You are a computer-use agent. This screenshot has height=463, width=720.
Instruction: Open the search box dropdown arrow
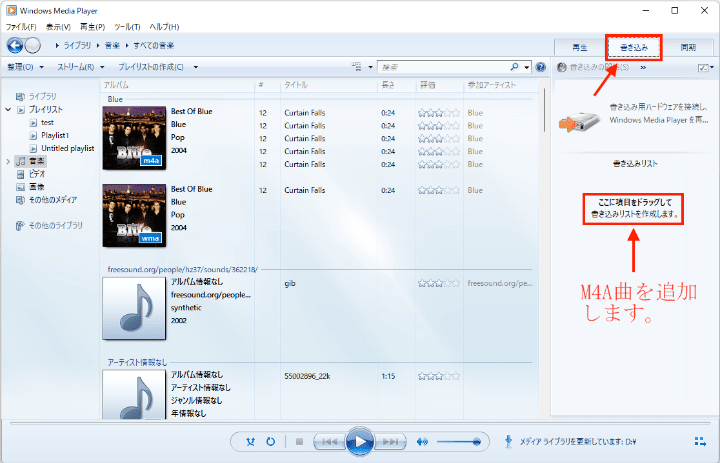click(527, 67)
